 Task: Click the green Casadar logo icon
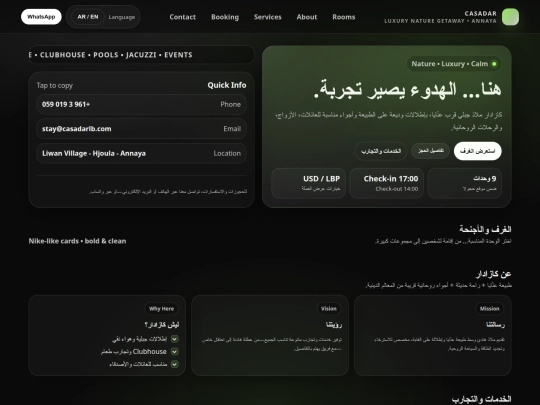pyautogui.click(x=510, y=17)
